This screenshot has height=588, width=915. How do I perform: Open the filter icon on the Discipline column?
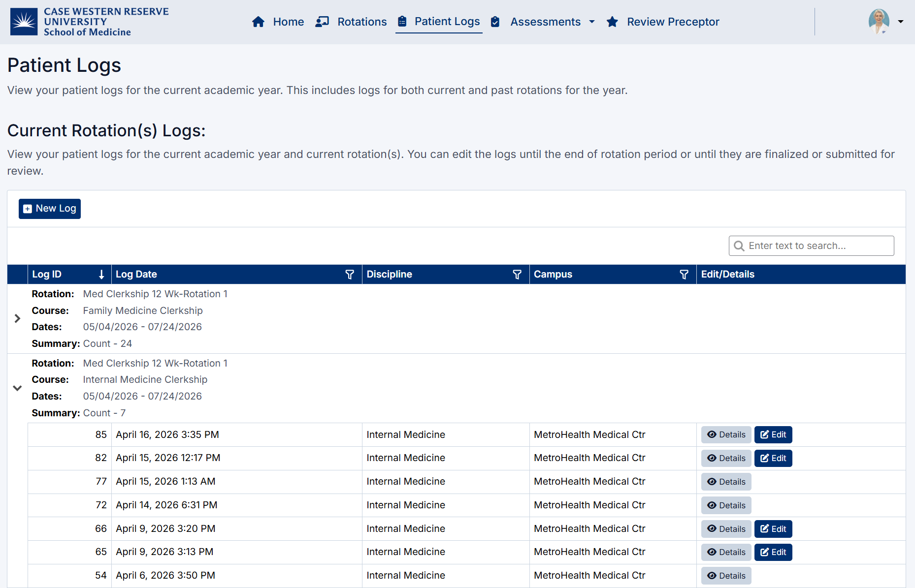[x=517, y=274]
